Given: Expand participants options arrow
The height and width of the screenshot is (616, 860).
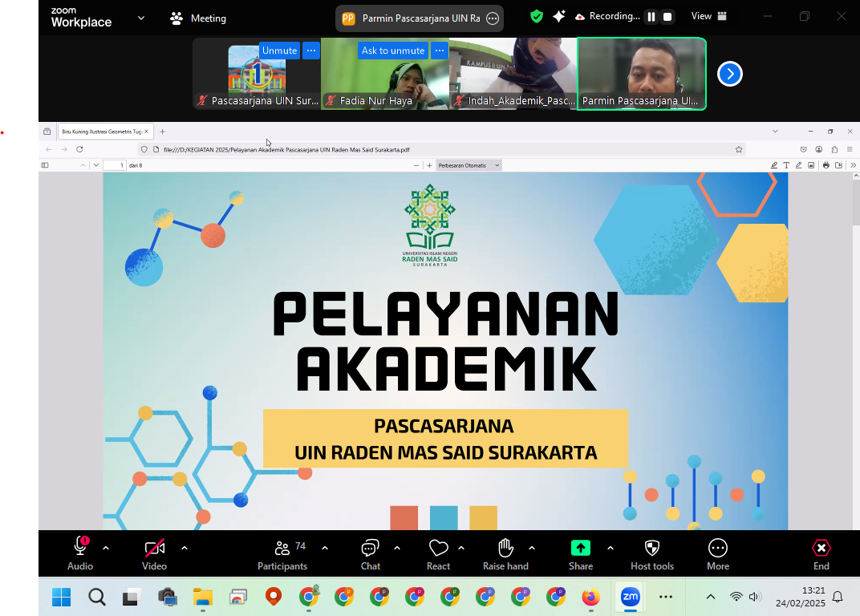Looking at the screenshot, I should [x=325, y=548].
